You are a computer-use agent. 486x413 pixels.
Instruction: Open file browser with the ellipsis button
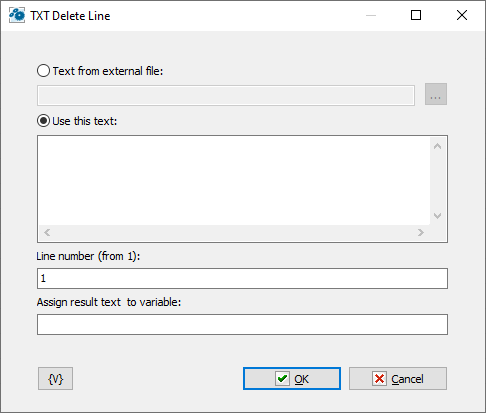point(436,94)
